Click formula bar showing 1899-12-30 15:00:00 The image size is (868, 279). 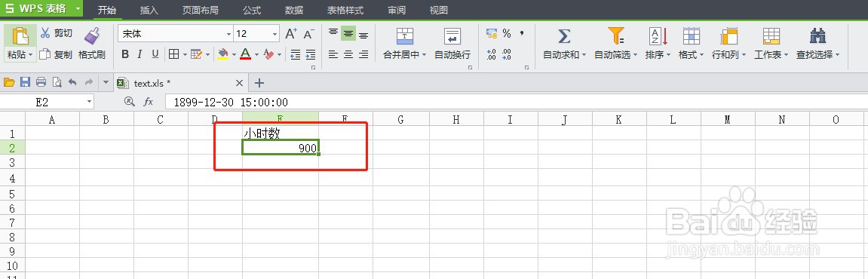pyautogui.click(x=516, y=102)
